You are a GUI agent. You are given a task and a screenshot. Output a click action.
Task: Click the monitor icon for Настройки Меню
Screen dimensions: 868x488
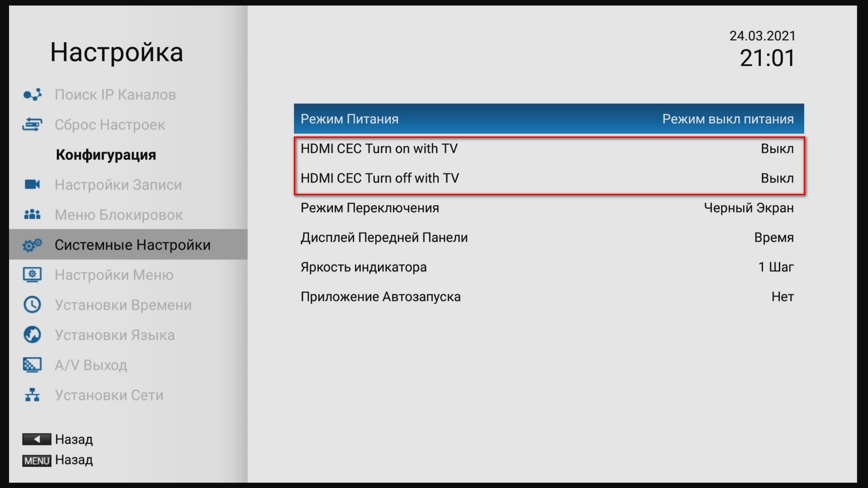(x=32, y=275)
